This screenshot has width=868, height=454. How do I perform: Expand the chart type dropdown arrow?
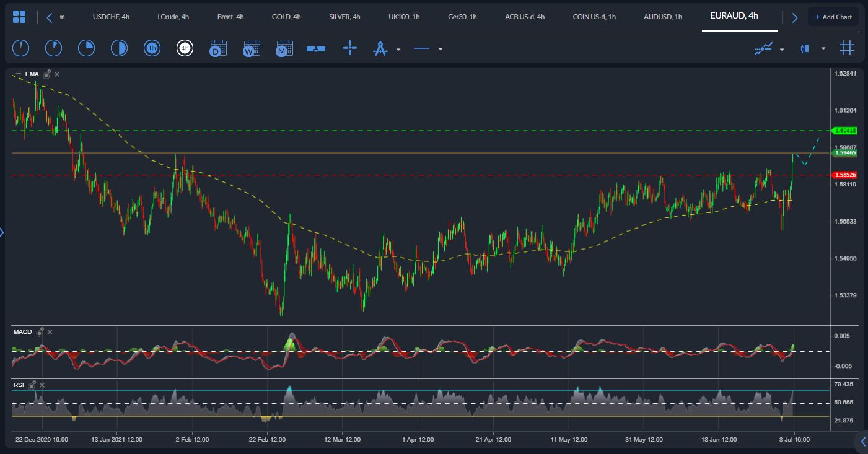[x=823, y=49]
